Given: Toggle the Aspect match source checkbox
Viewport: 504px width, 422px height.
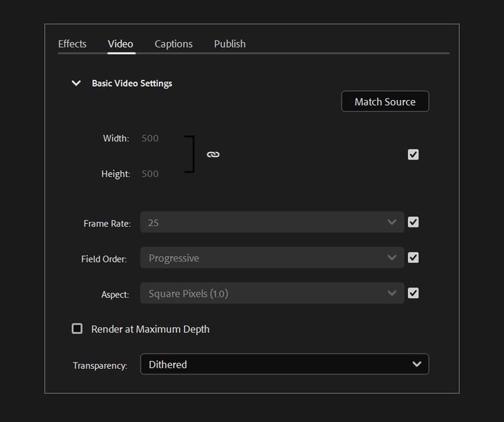Looking at the screenshot, I should point(413,293).
